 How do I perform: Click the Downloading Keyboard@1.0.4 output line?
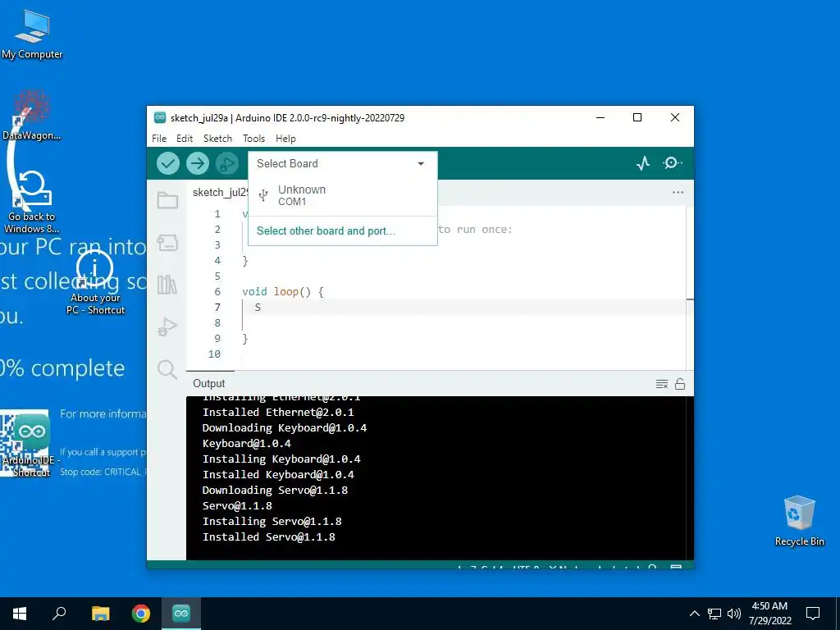point(285,427)
